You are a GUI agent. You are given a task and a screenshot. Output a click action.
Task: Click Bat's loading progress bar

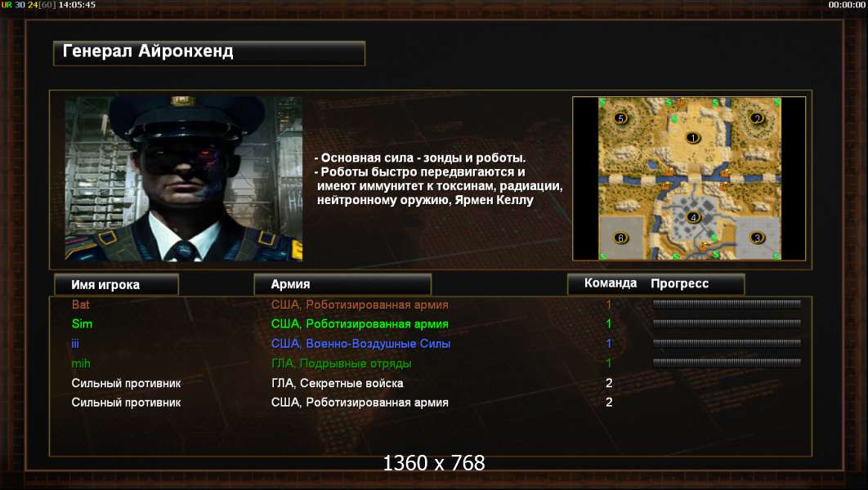pyautogui.click(x=727, y=304)
